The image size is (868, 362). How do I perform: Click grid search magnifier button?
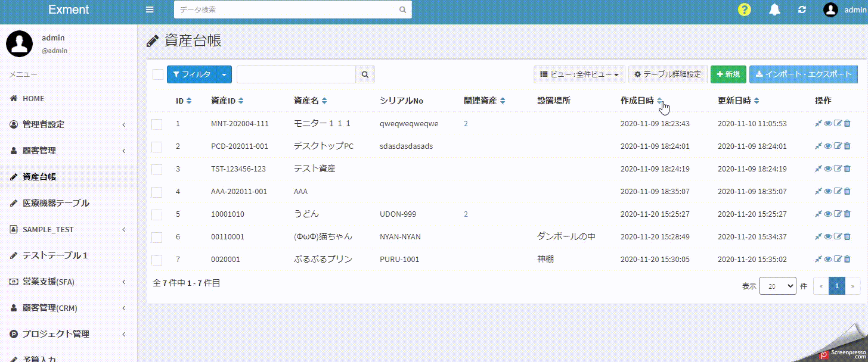[x=365, y=74]
